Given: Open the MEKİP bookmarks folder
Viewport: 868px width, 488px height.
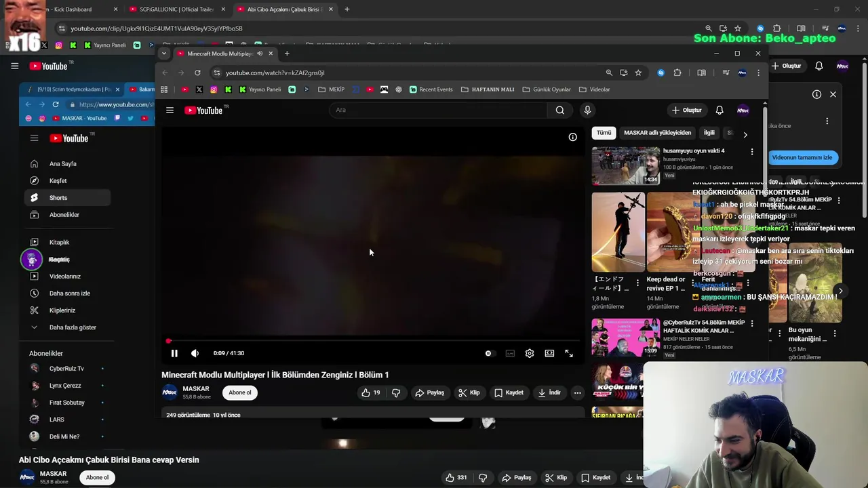Looking at the screenshot, I should pos(332,89).
